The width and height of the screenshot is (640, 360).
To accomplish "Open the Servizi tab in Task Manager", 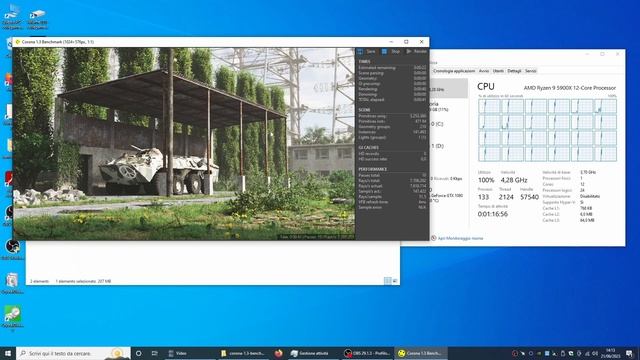I will point(531,71).
